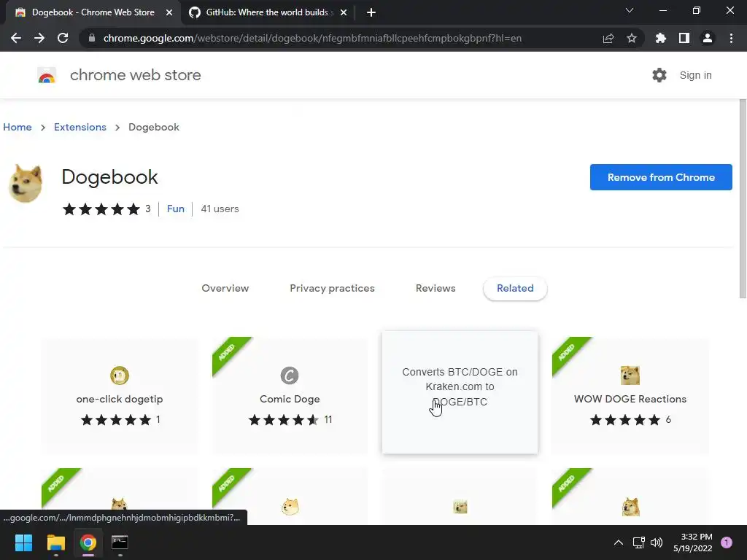
Task: Click Remove from Chrome button
Action: coord(661,177)
